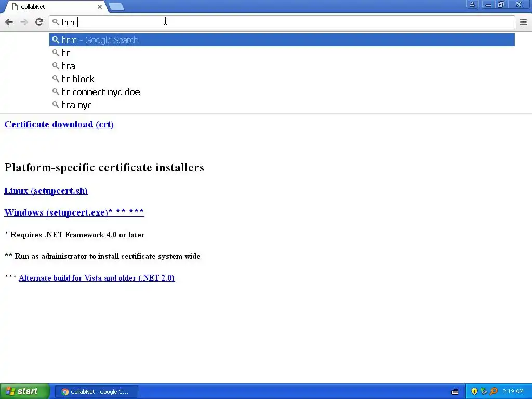Select the CollabNet tab
The height and width of the screenshot is (399, 532).
[56, 7]
